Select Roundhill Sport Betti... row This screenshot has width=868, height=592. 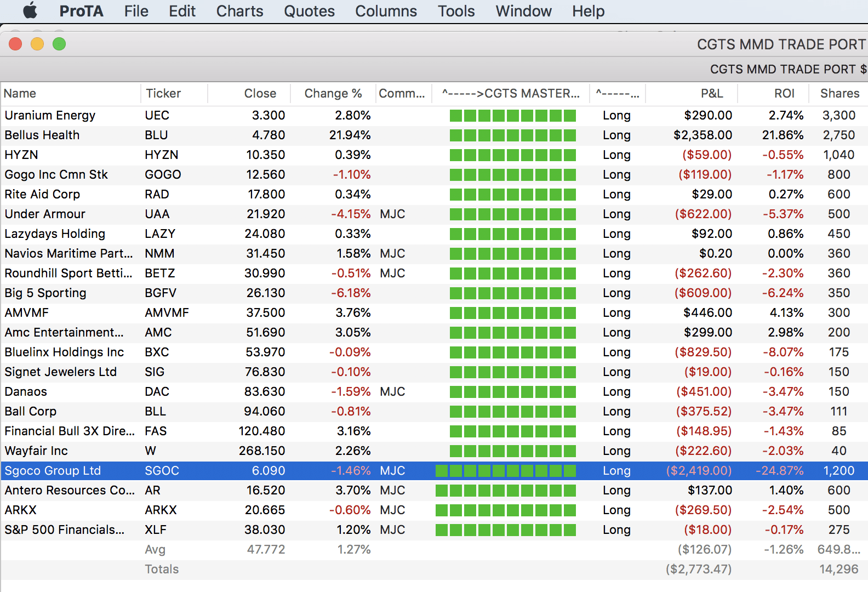coord(434,273)
